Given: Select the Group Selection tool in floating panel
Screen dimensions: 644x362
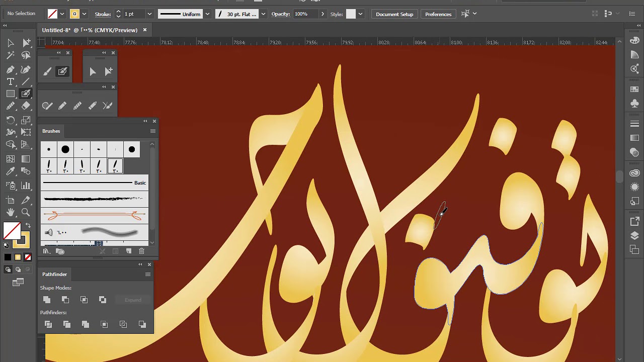Looking at the screenshot, I should coord(108,71).
